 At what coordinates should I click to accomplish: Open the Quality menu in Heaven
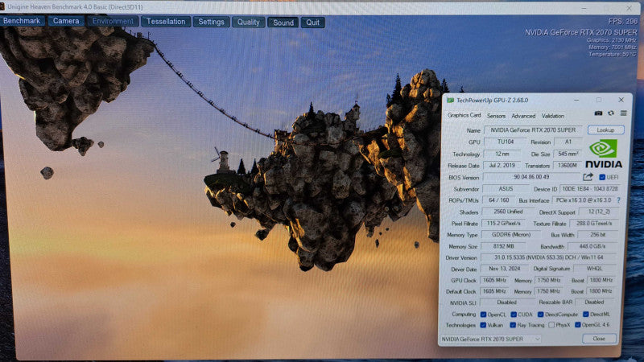pos(249,23)
